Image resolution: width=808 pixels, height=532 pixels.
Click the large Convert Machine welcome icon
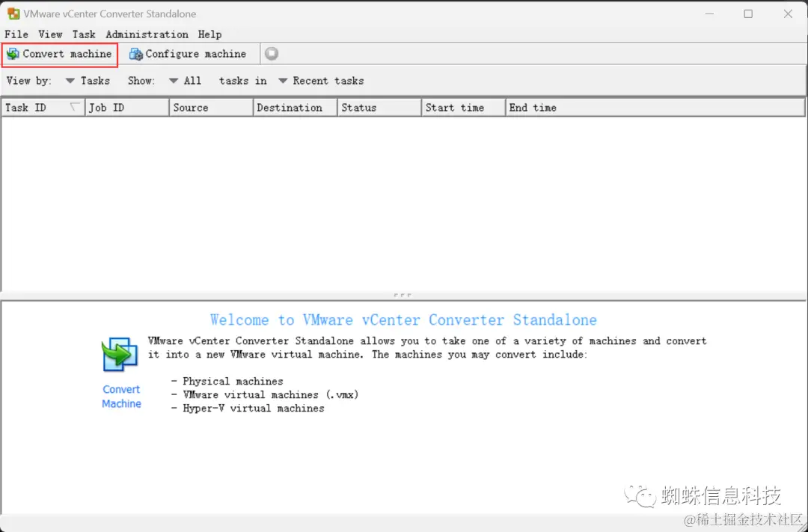[120, 355]
